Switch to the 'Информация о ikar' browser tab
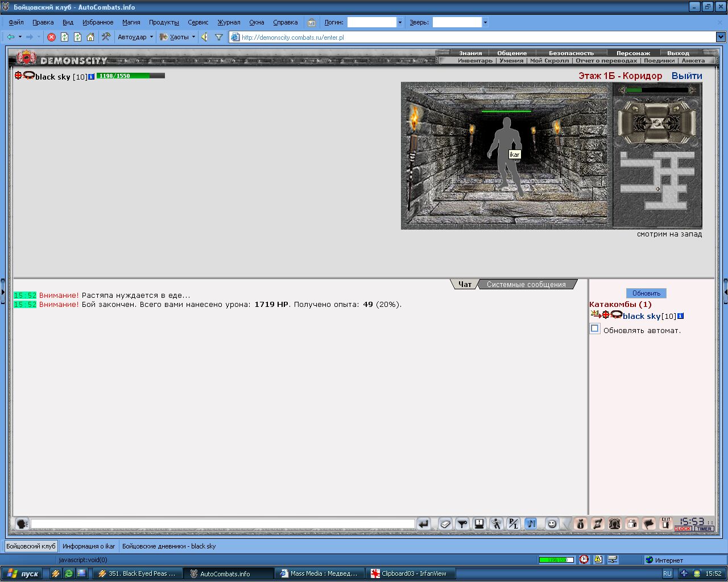This screenshot has width=728, height=582. (89, 546)
